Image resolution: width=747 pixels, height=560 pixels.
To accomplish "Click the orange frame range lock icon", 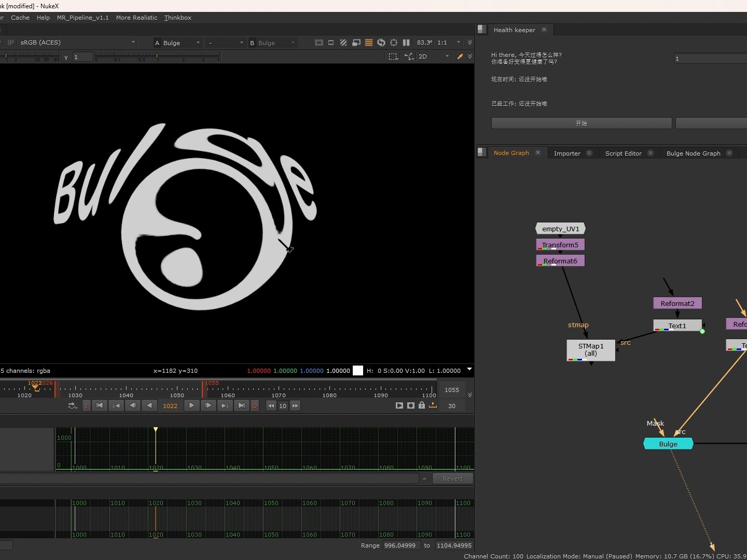I will pos(433,405).
